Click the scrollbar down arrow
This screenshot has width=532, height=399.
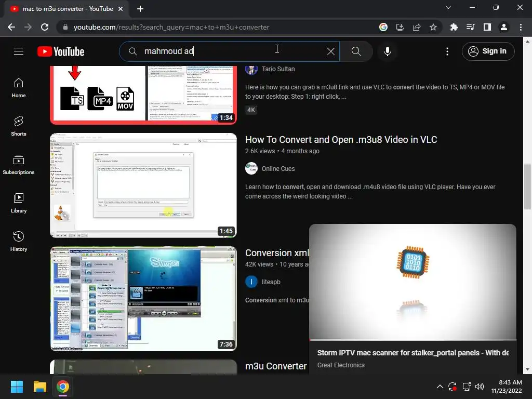pyautogui.click(x=527, y=369)
